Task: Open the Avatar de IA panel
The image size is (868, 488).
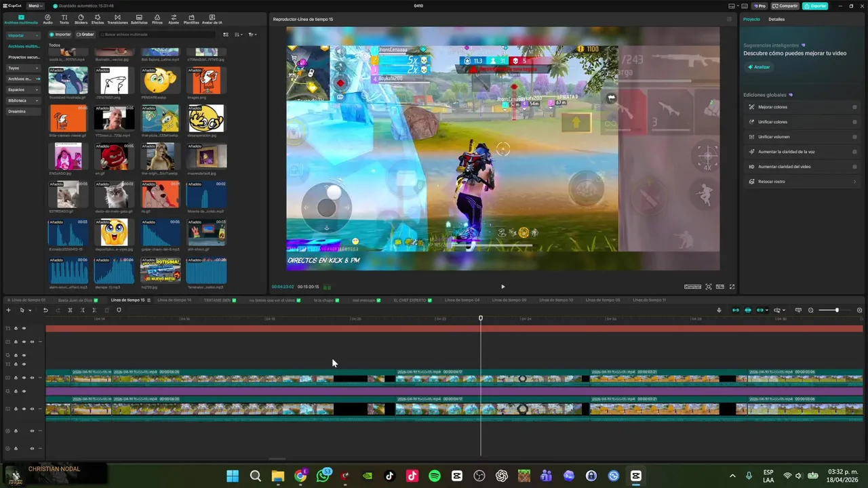Action: (x=212, y=19)
